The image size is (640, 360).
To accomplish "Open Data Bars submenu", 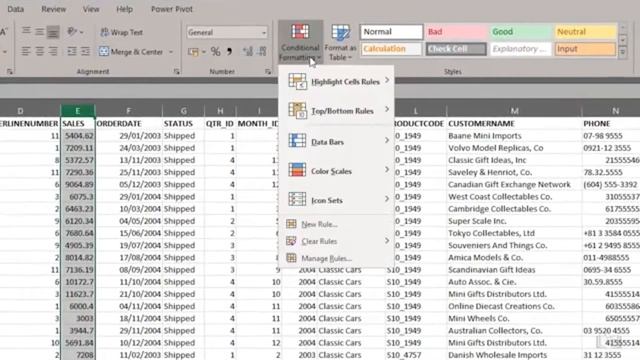I will click(337, 142).
